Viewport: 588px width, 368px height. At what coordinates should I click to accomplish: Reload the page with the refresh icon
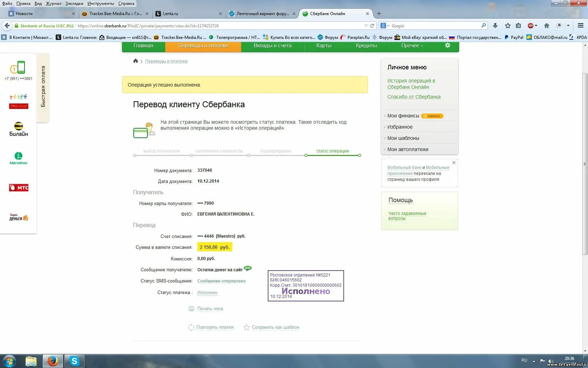[x=372, y=26]
